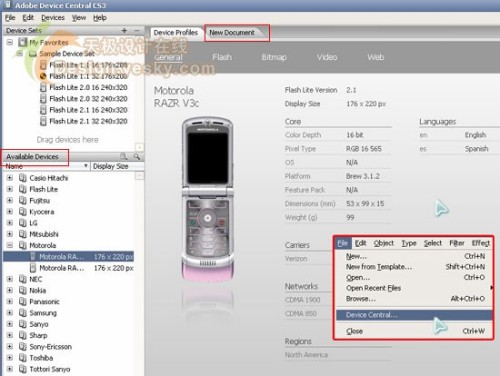Select the Video profile tab
The height and width of the screenshot is (376, 500).
coord(327,57)
